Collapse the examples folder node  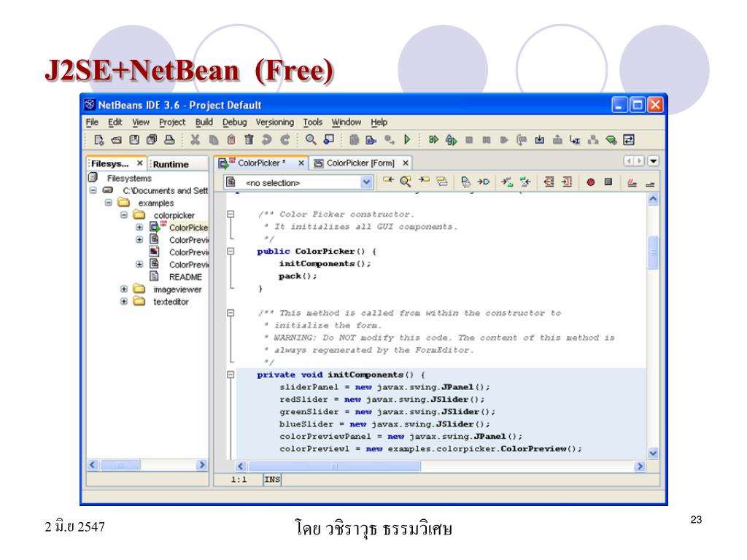(x=108, y=203)
